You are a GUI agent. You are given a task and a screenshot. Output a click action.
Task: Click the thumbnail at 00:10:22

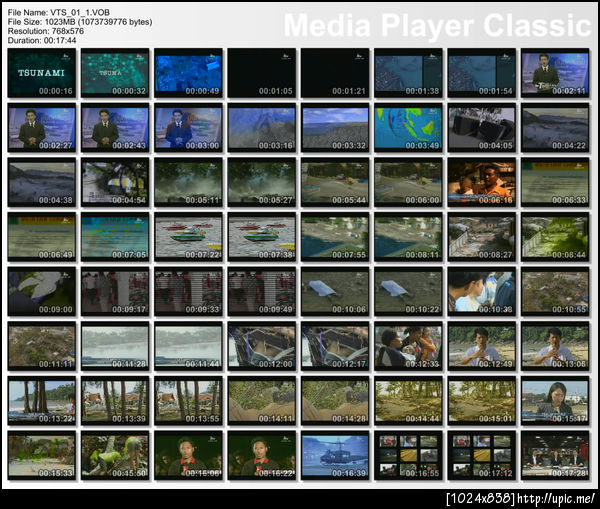(x=408, y=292)
